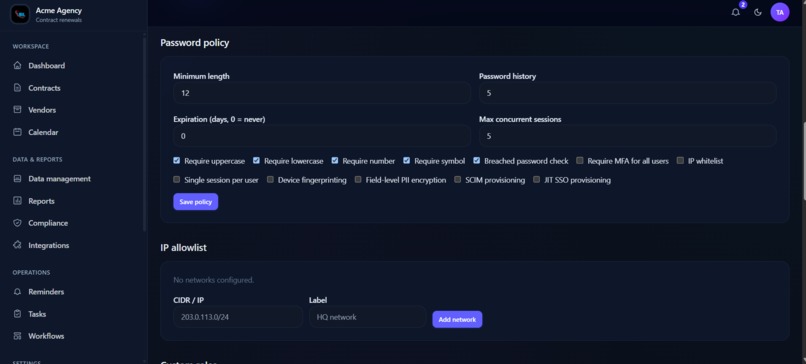
Task: Click the Integrations puzzle icon
Action: pyautogui.click(x=17, y=245)
